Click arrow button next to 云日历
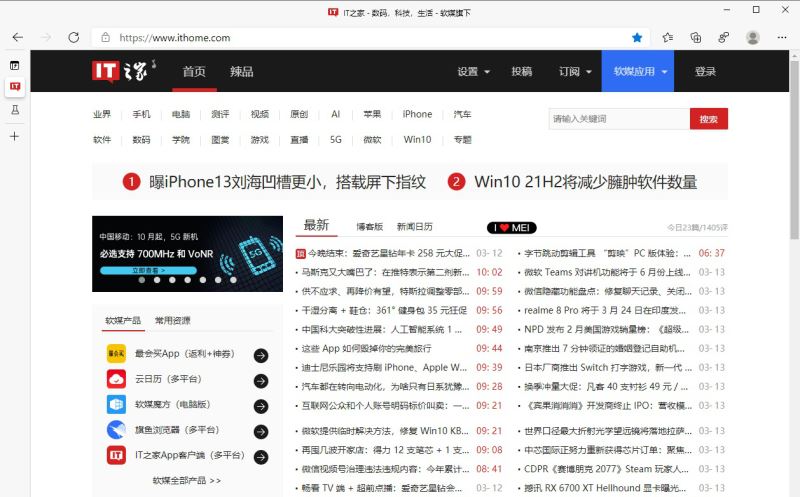Viewport: 800px width, 497px height. click(x=261, y=381)
